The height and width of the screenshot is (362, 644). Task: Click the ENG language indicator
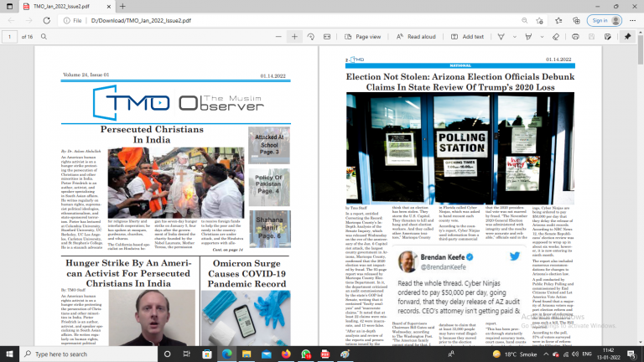pos(587,354)
